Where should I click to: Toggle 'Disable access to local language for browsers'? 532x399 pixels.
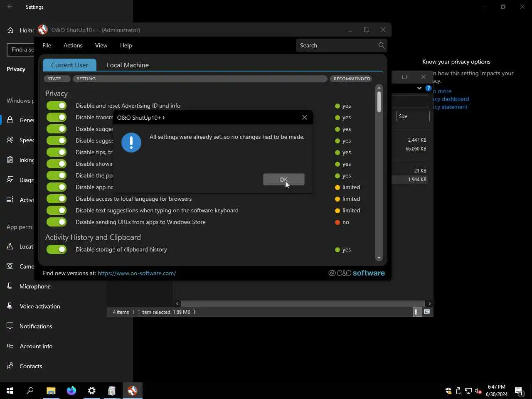point(57,199)
